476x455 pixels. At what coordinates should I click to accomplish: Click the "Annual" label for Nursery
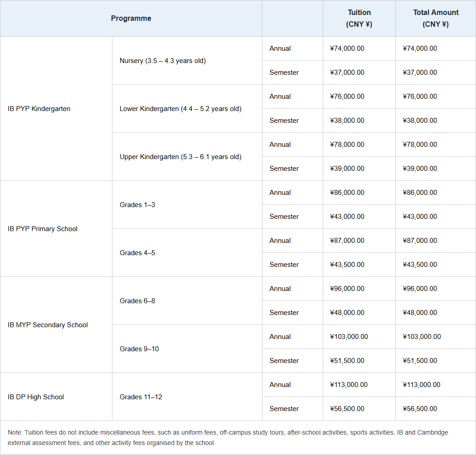pyautogui.click(x=280, y=48)
